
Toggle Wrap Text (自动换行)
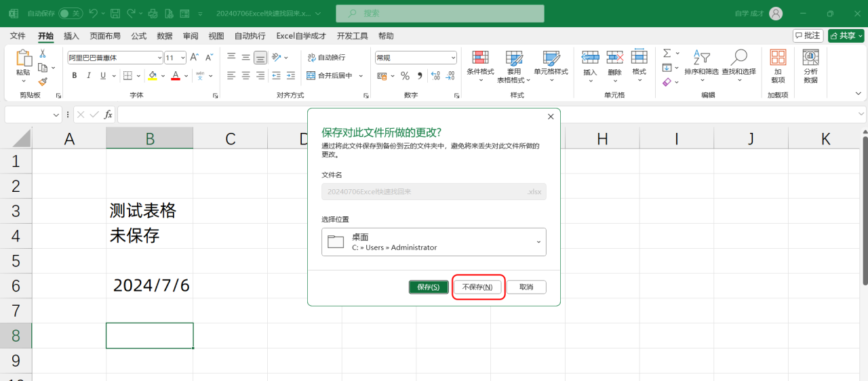pos(326,58)
